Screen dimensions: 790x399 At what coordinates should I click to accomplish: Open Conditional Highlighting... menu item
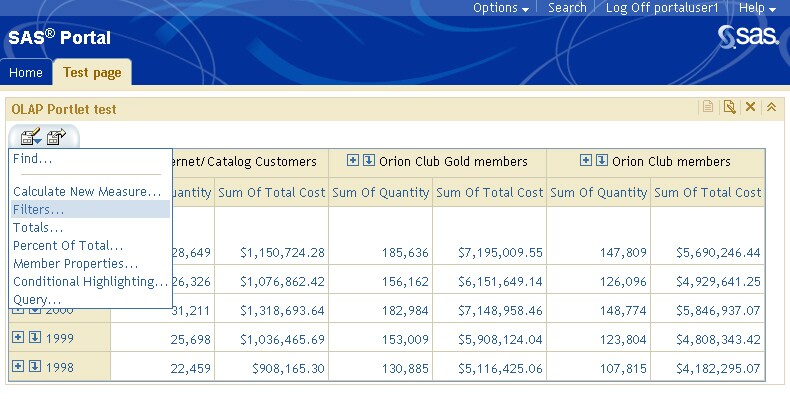pyautogui.click(x=90, y=282)
